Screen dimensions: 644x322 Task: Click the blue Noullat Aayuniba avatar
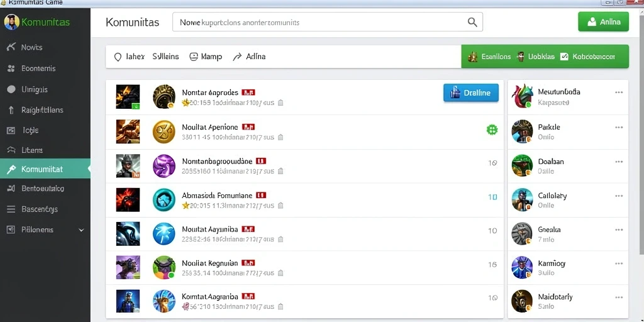pos(164,234)
